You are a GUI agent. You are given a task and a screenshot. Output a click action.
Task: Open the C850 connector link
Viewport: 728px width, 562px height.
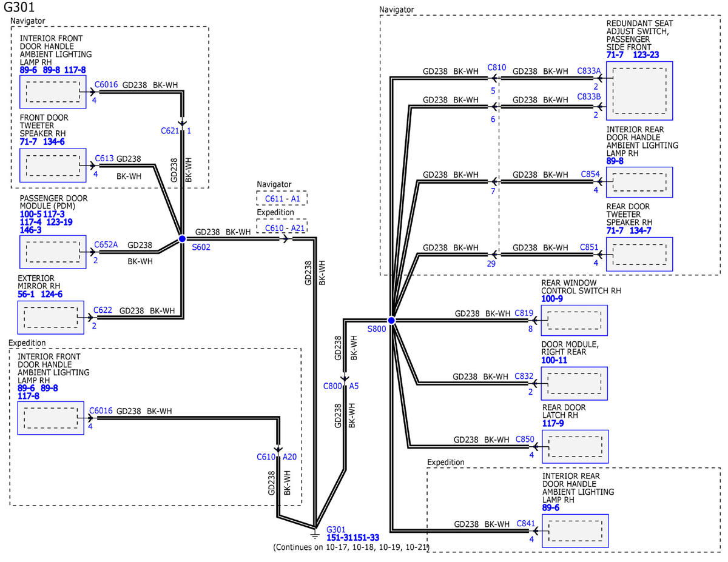pyautogui.click(x=525, y=439)
